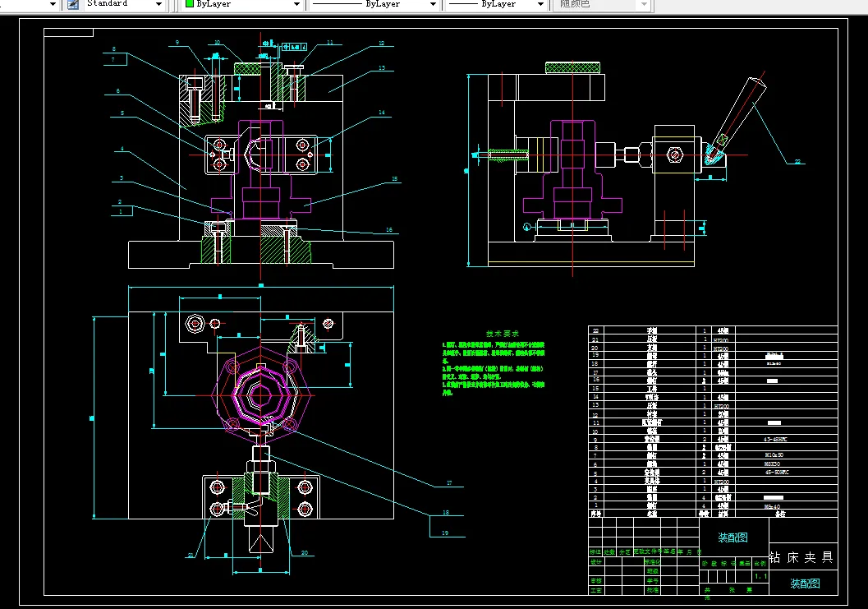Select callout number 16 in front view

389,229
